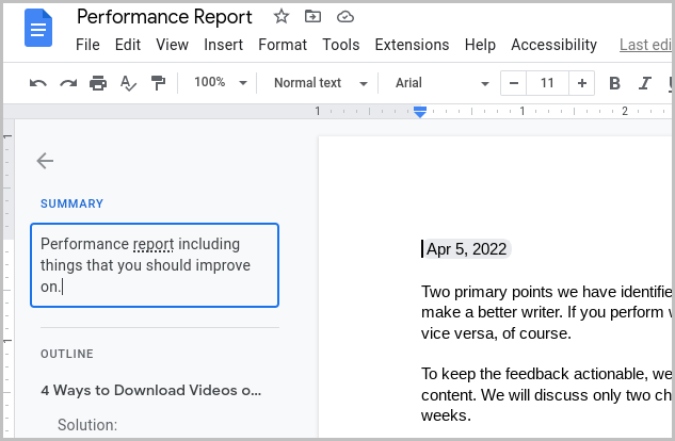This screenshot has width=675, height=441.
Task: Click the paragraph starting 'To keep the feedback'
Action: click(x=546, y=394)
